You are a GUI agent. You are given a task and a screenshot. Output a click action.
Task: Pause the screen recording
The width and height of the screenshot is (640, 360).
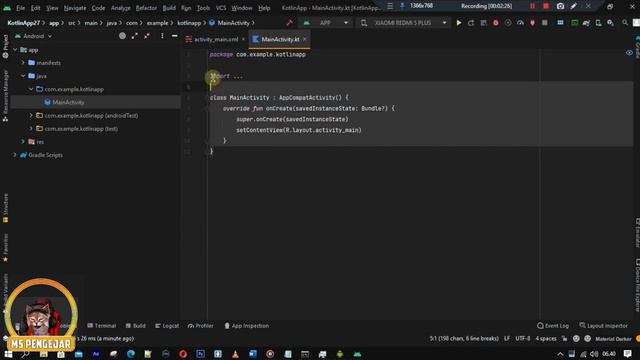point(532,6)
